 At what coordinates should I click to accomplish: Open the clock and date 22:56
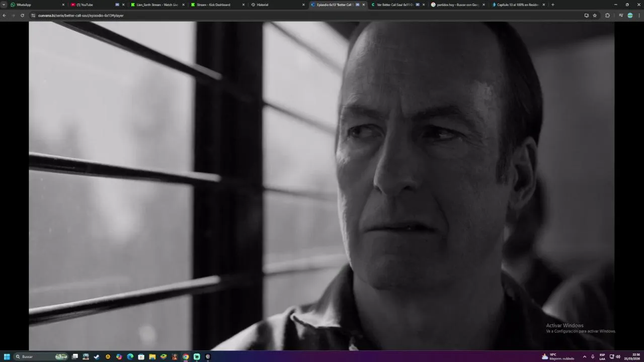(x=633, y=356)
